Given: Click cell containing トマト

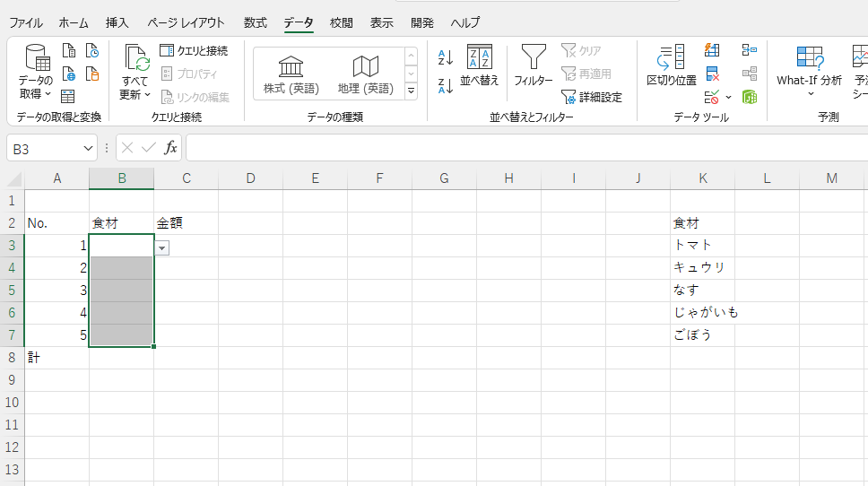Looking at the screenshot, I should 702,245.
